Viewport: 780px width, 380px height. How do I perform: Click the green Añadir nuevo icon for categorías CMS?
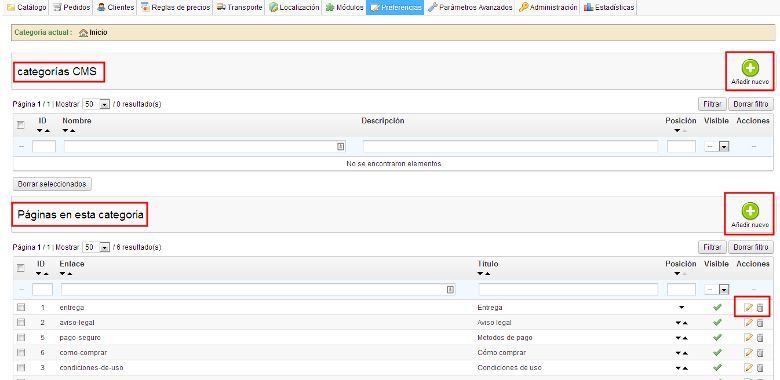750,68
